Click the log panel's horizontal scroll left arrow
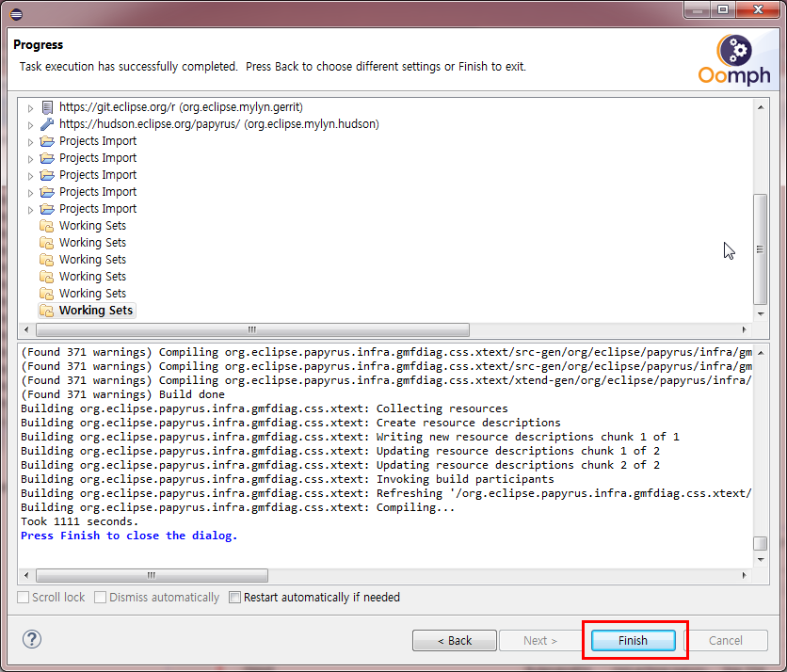 (26, 575)
